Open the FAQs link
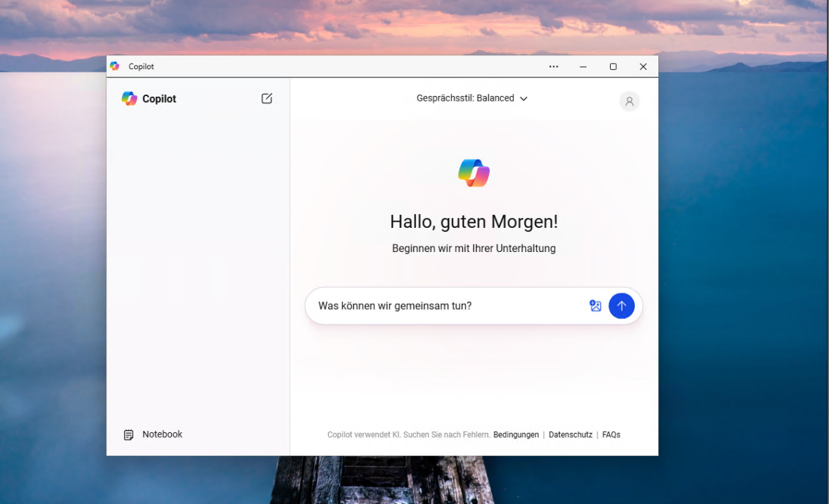 611,434
